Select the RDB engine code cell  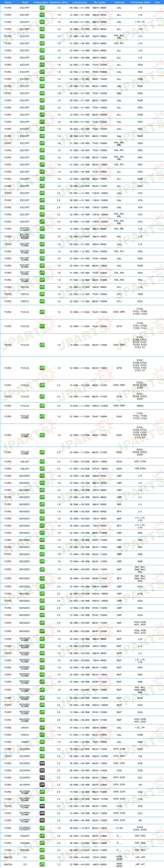[x=140, y=294]
